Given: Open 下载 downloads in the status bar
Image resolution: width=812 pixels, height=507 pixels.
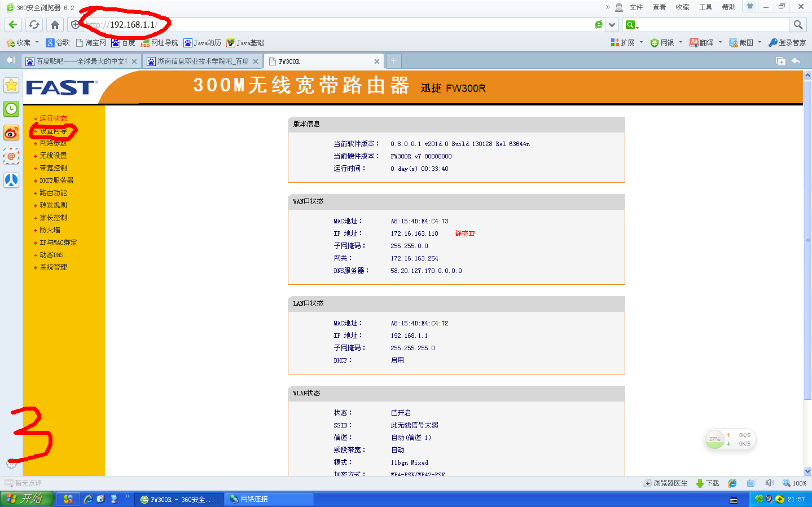Looking at the screenshot, I should [708, 483].
